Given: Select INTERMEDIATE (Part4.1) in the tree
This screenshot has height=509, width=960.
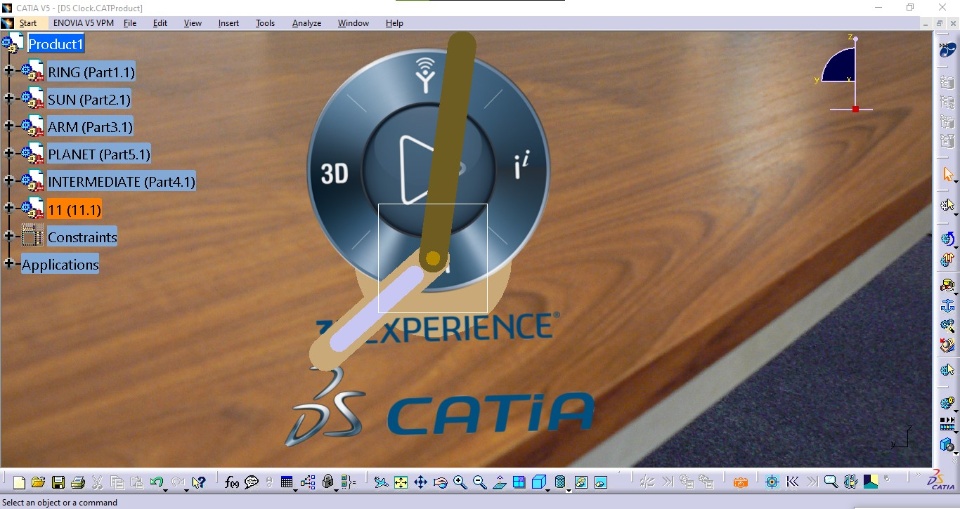Looking at the screenshot, I should (x=121, y=181).
